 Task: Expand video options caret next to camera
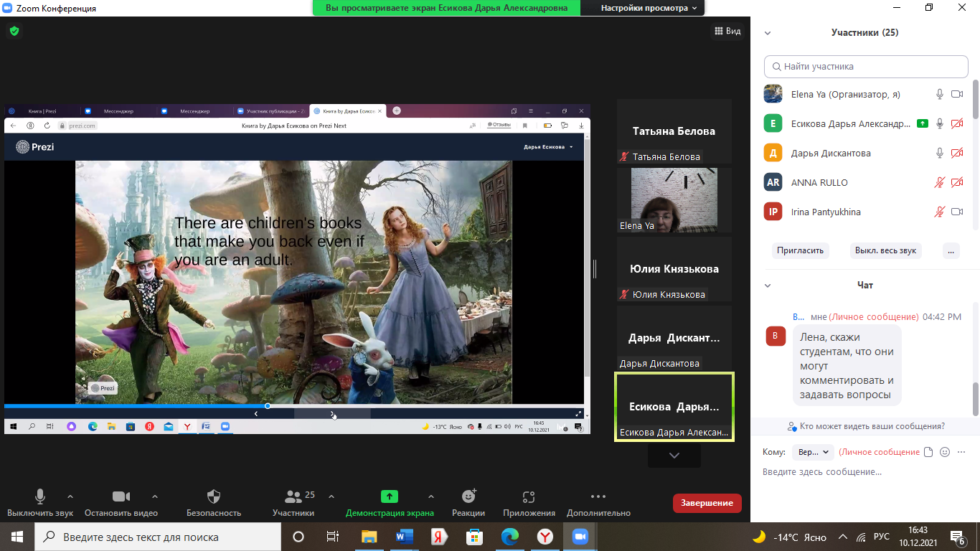(x=155, y=496)
